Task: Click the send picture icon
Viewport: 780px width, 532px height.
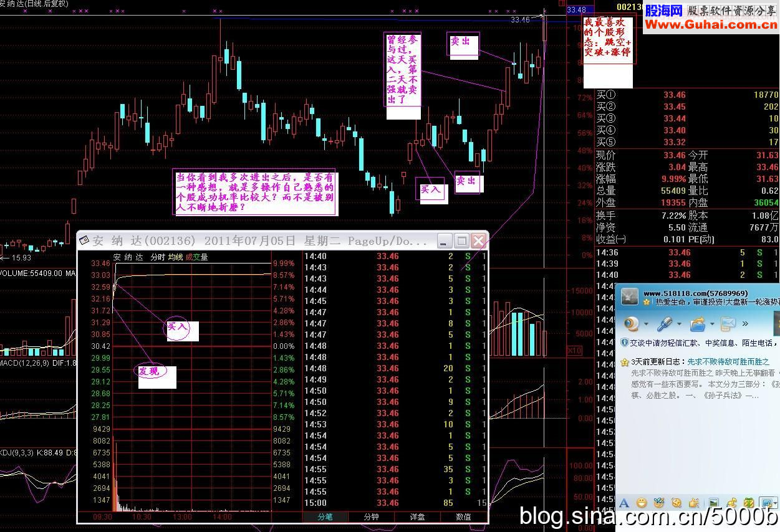Action: point(713,503)
